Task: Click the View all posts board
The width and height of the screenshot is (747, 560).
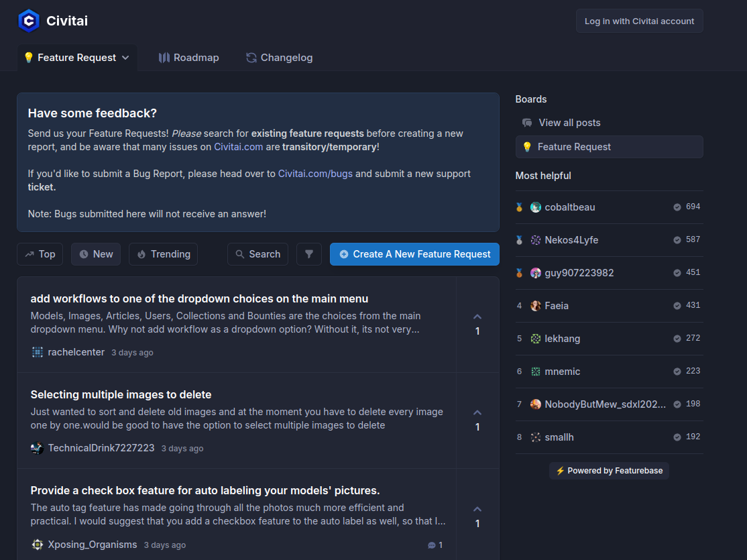Action: [x=609, y=123]
